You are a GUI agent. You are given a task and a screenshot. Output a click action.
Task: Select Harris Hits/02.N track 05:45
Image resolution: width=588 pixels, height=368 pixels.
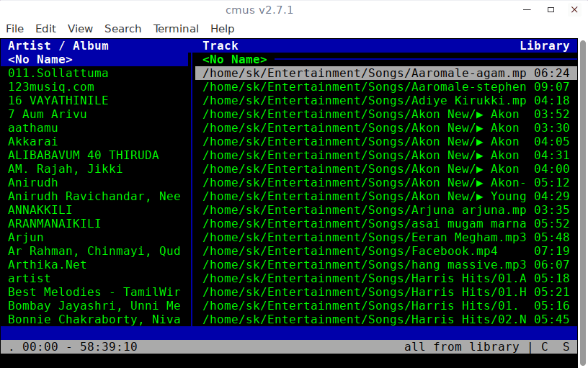[386, 319]
